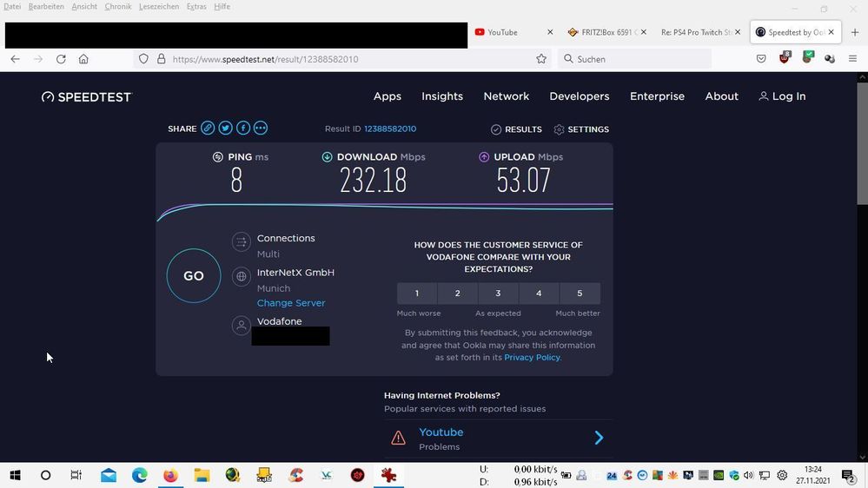Open Network navigation item

507,96
